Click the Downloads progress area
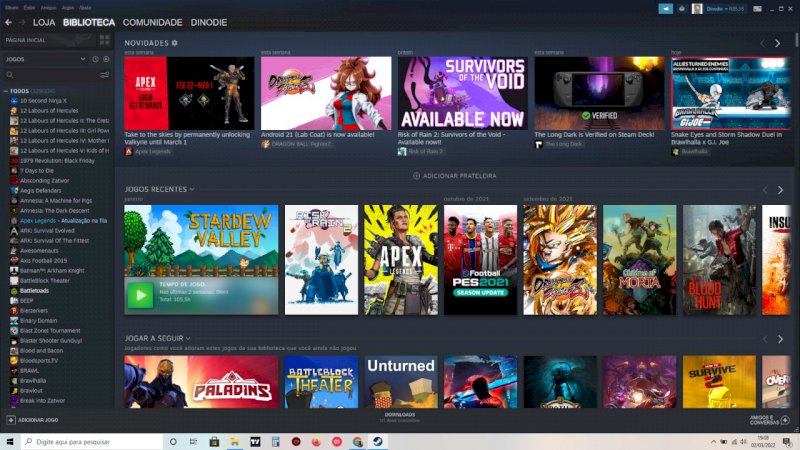 399,417
